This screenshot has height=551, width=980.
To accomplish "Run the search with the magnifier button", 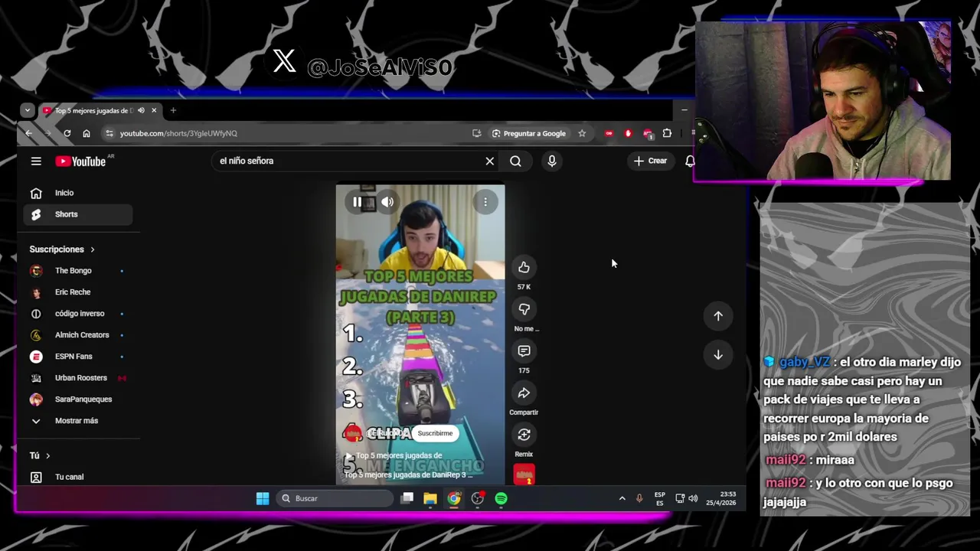I will (515, 161).
